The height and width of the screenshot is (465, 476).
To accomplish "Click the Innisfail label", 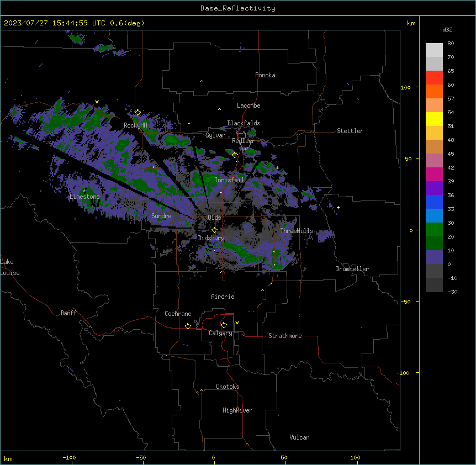I will coord(229,180).
